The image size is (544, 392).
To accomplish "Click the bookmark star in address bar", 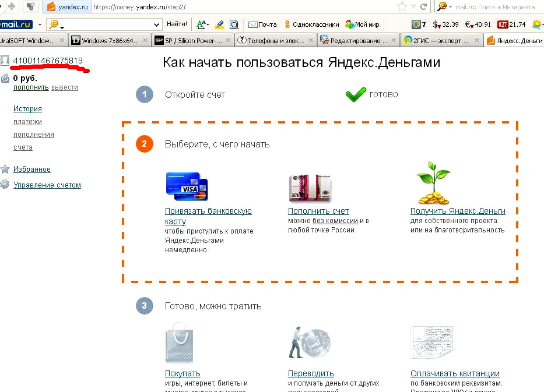I will tap(402, 6).
